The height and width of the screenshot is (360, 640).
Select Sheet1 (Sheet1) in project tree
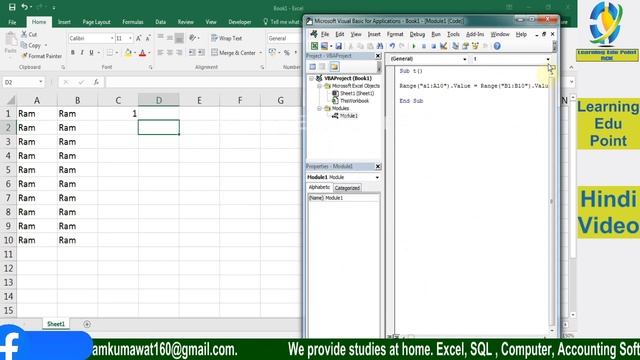coord(357,93)
